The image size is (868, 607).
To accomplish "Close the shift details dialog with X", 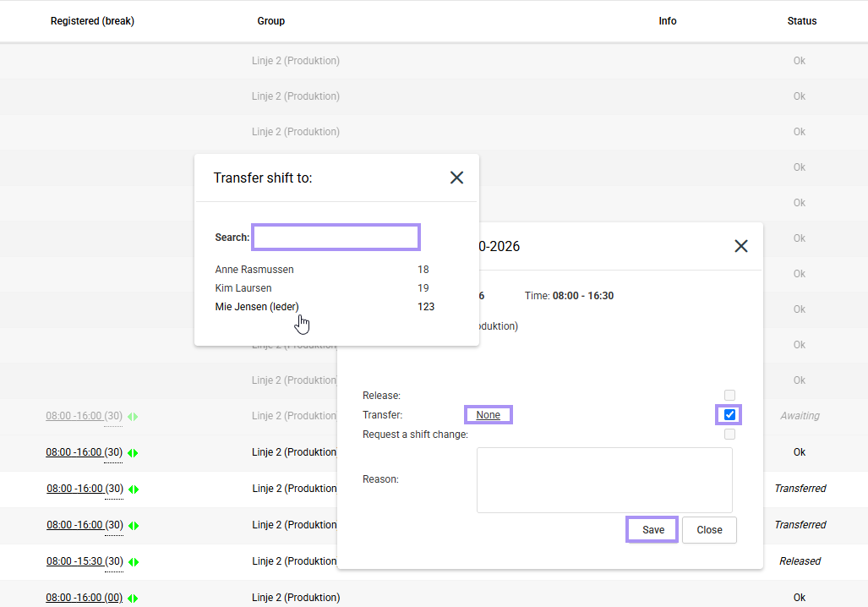I will [741, 246].
